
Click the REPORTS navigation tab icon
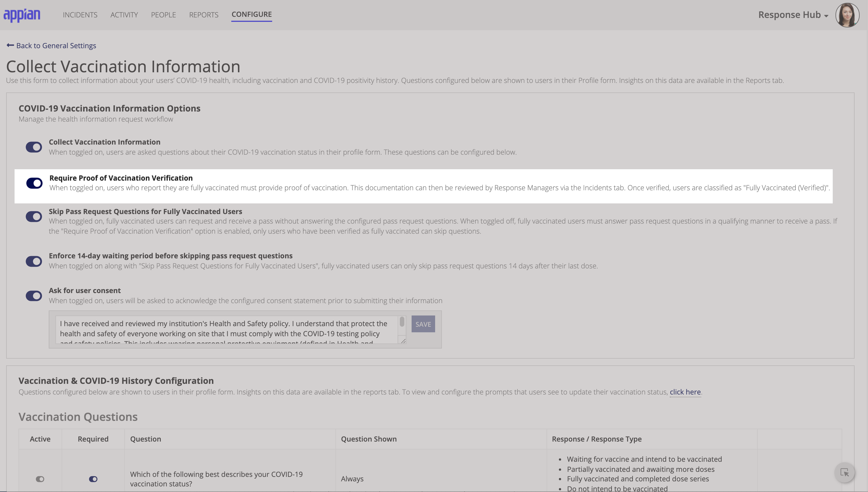(203, 14)
